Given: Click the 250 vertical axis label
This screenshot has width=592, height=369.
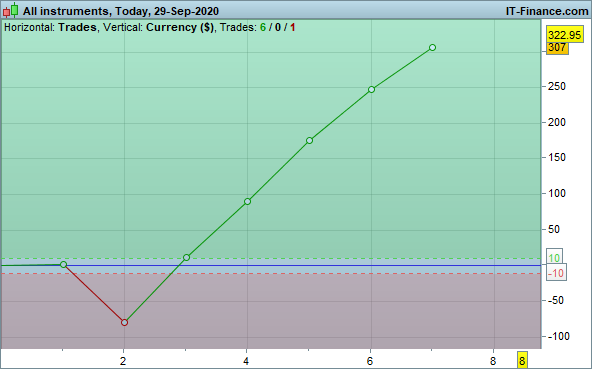Looking at the screenshot, I should click(x=557, y=86).
